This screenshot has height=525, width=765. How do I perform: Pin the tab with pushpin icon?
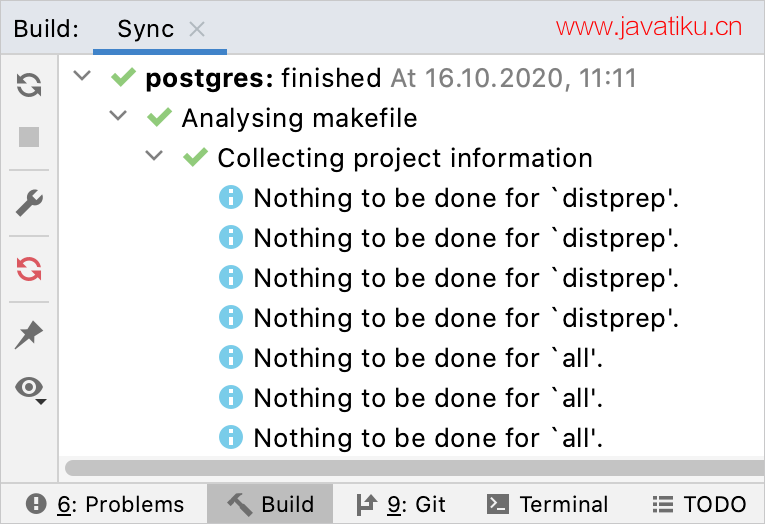click(29, 335)
